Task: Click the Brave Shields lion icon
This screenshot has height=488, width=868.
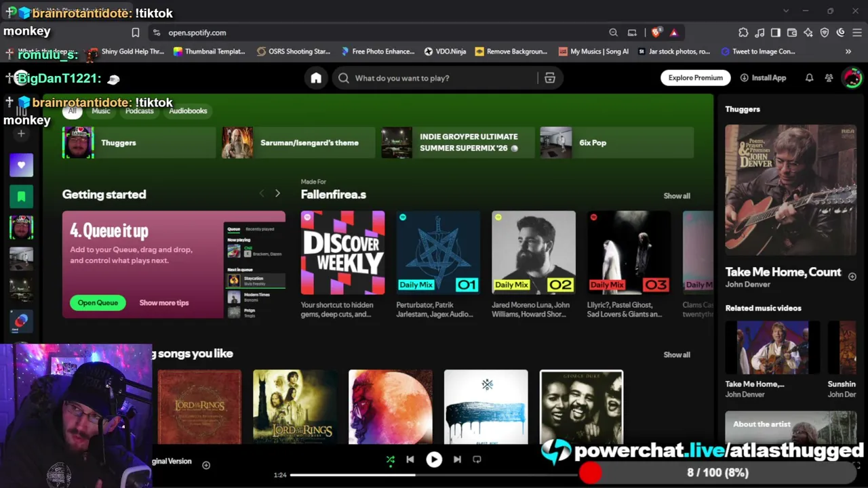Action: click(656, 33)
